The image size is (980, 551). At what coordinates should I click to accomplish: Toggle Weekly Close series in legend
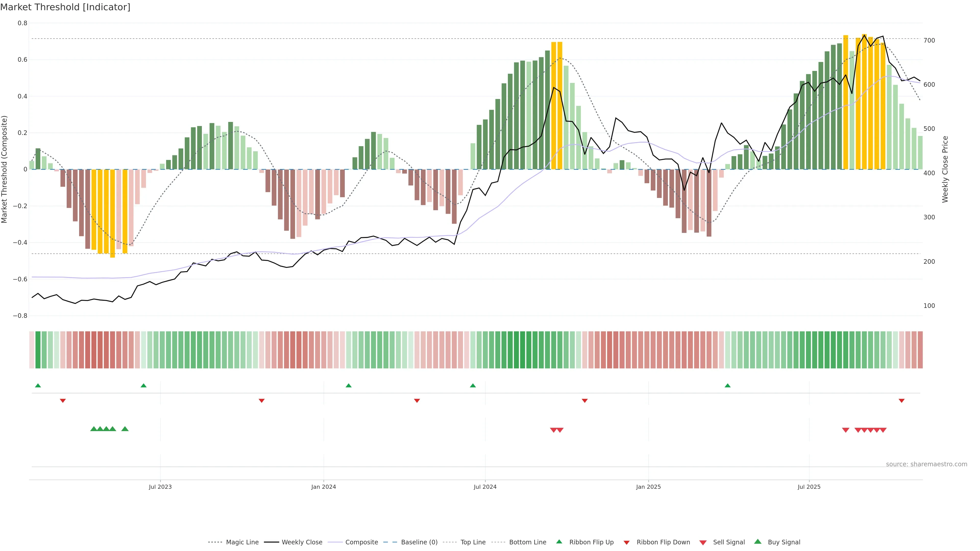(x=302, y=542)
